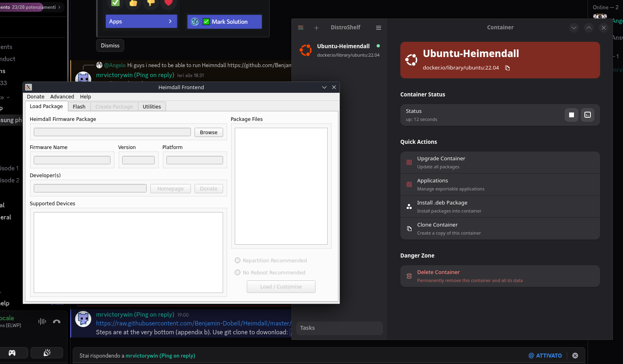The width and height of the screenshot is (623, 364).
Task: Expand the Apps button chevron in Discord
Action: click(x=170, y=21)
